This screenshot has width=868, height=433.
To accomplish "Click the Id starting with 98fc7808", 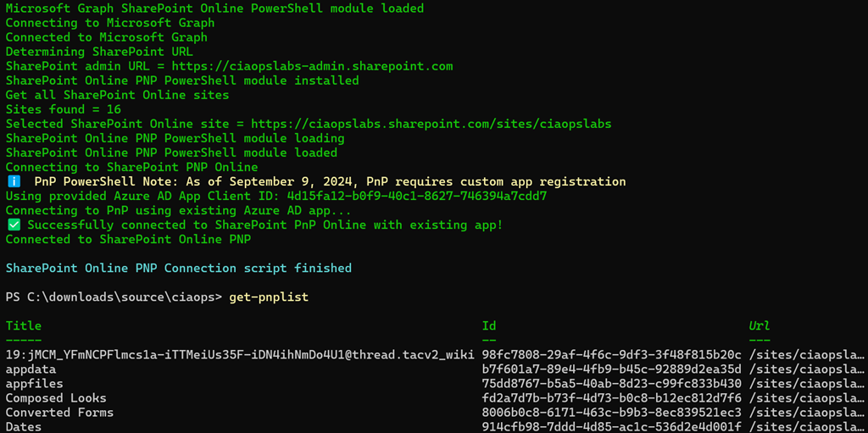I will point(611,355).
